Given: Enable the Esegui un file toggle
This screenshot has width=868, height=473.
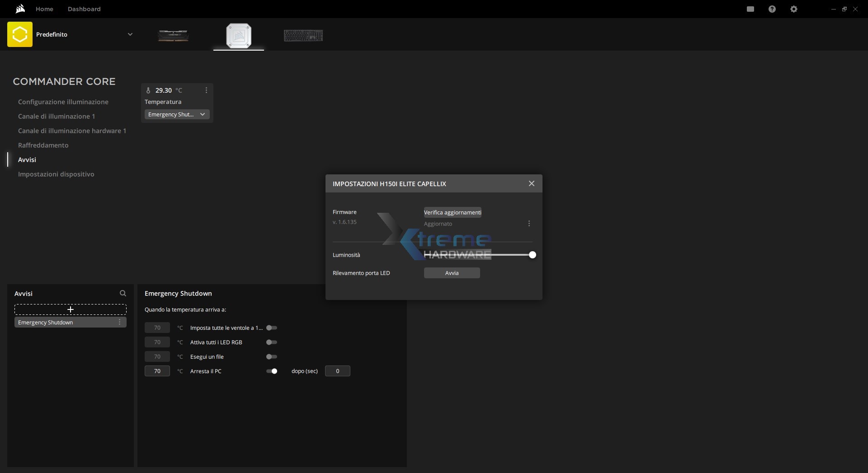Looking at the screenshot, I should pyautogui.click(x=272, y=357).
